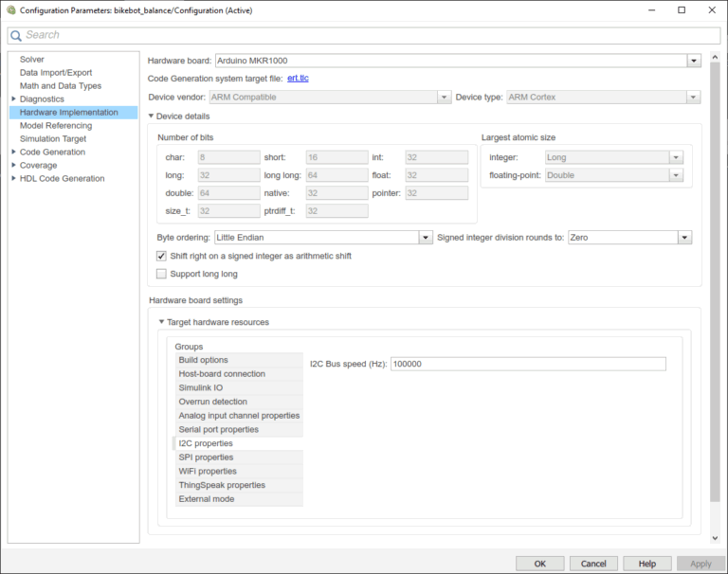Expand the Code Generation tree node

click(x=13, y=152)
